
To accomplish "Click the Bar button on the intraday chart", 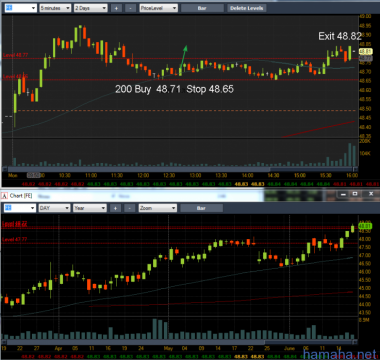I will point(202,8).
